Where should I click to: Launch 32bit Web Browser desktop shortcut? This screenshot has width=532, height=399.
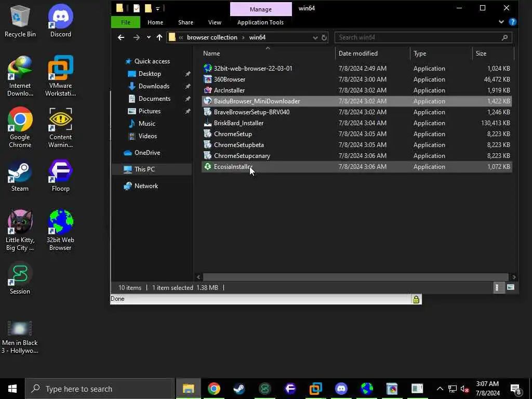point(60,231)
